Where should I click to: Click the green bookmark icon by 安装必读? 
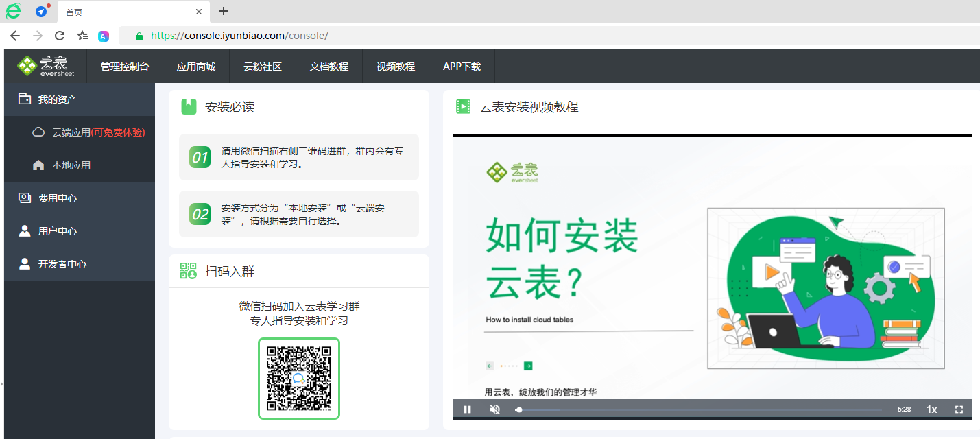[189, 106]
